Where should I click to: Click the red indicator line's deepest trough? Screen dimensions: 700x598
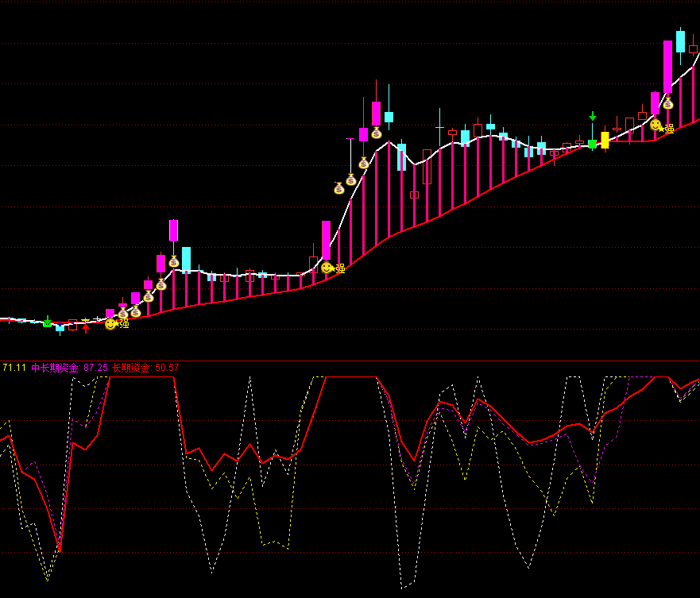[x=59, y=549]
